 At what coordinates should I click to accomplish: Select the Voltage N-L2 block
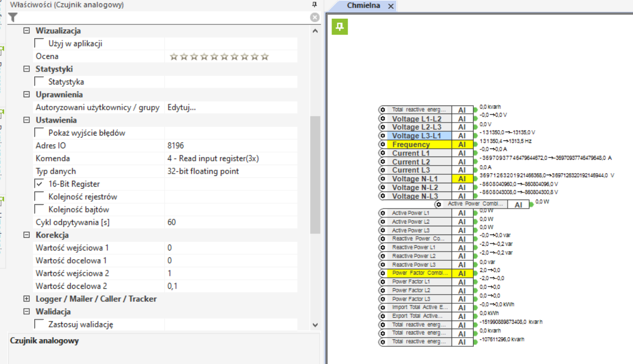[x=416, y=188]
